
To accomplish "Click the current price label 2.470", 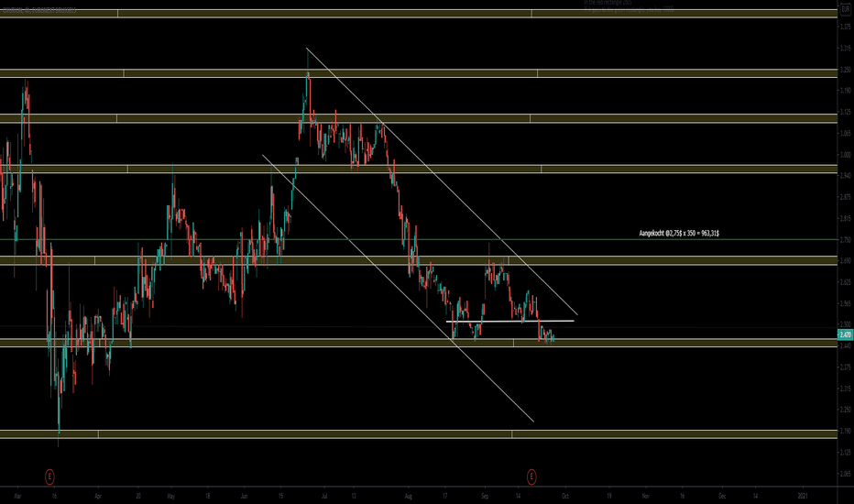I will 845,334.
